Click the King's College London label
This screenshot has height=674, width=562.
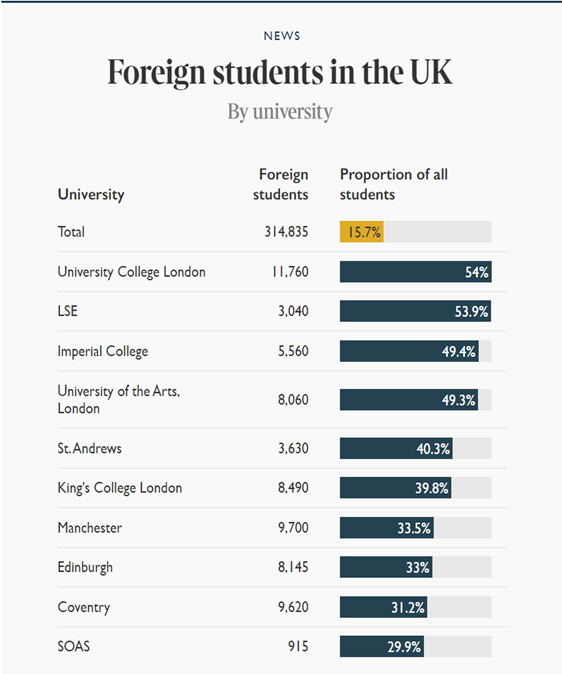pos(120,488)
